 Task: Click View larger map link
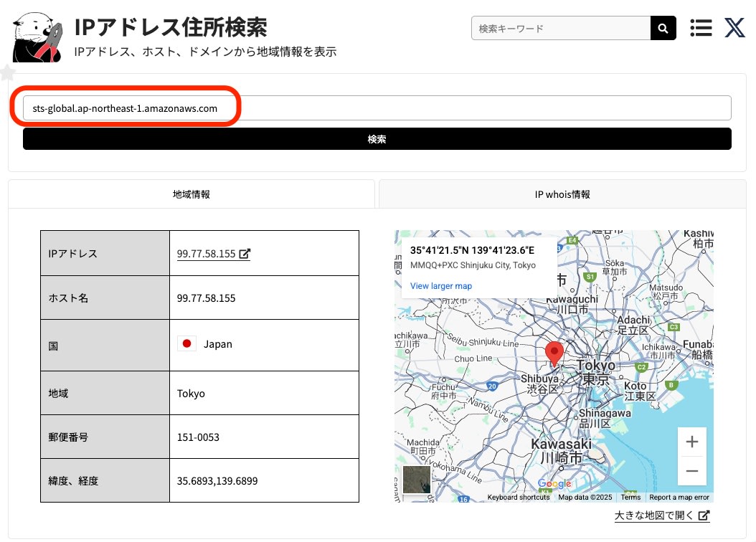[441, 285]
